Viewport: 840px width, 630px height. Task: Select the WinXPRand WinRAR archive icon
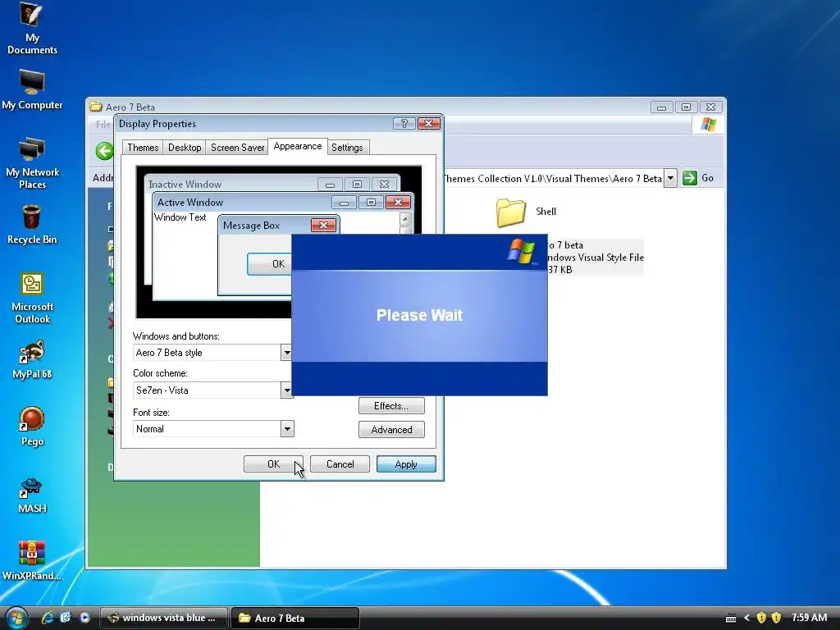[32, 561]
